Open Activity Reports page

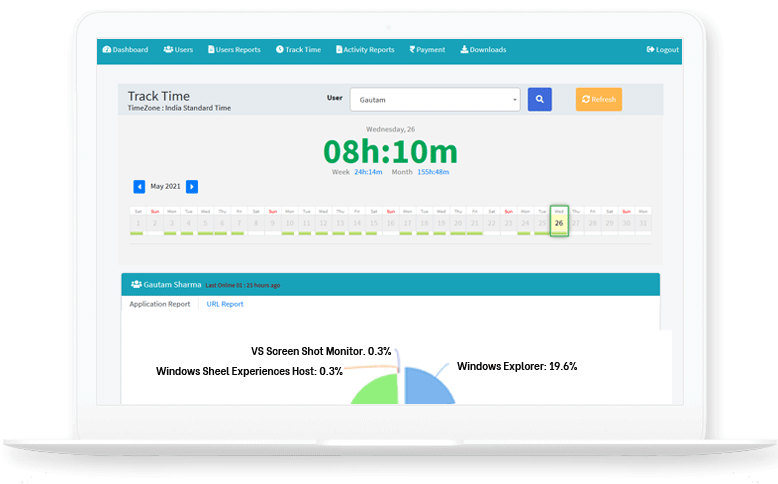(365, 50)
